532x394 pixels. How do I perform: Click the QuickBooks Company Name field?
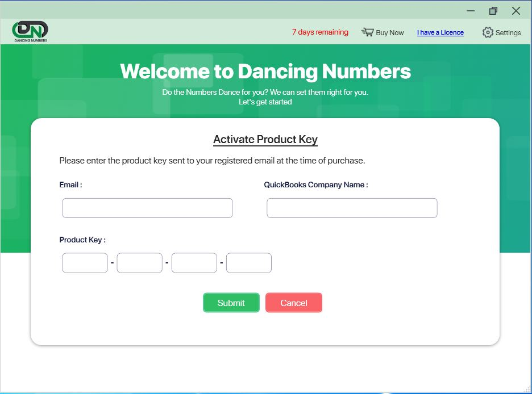[x=351, y=208]
